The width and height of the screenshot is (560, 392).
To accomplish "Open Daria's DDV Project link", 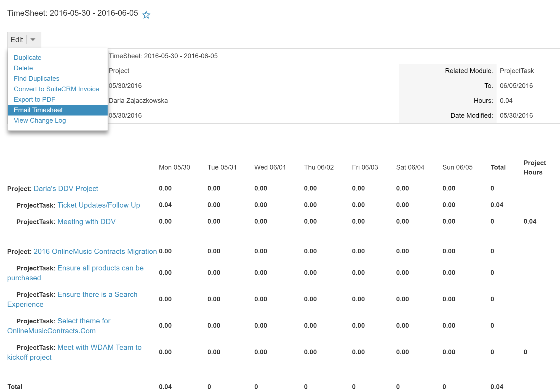I will [x=66, y=189].
